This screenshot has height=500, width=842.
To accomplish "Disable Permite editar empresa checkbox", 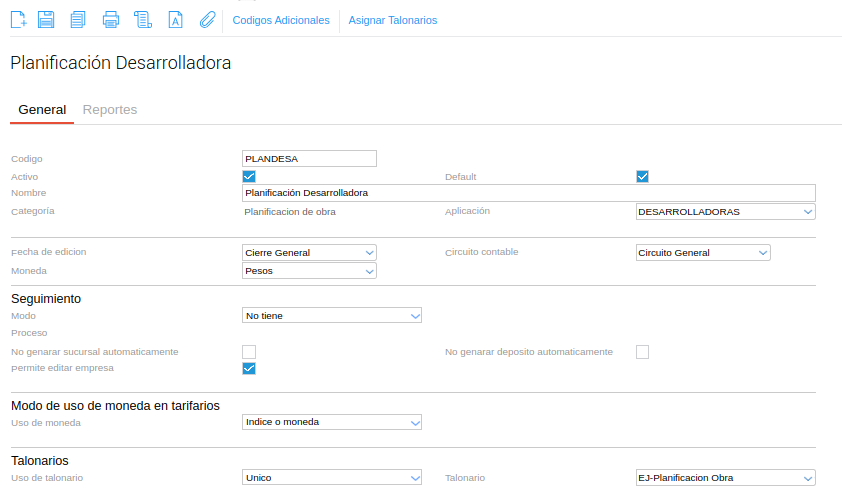I will coord(249,369).
